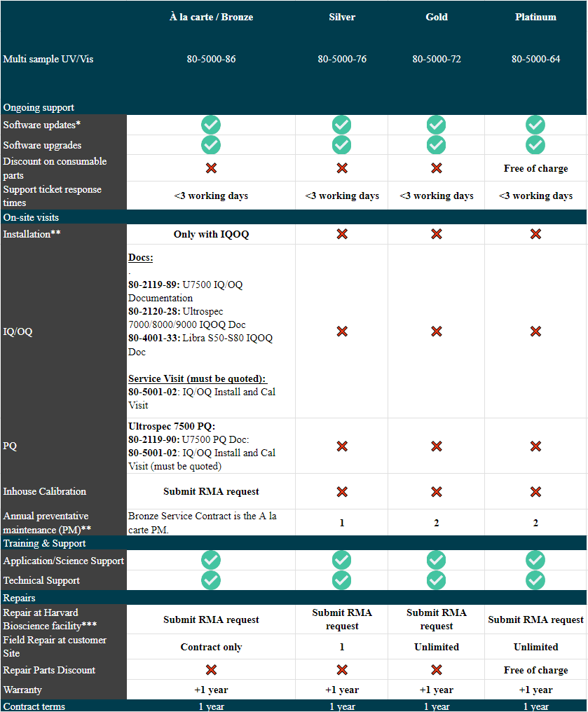Select the Platinum column header
The image size is (588, 712).
pos(535,17)
